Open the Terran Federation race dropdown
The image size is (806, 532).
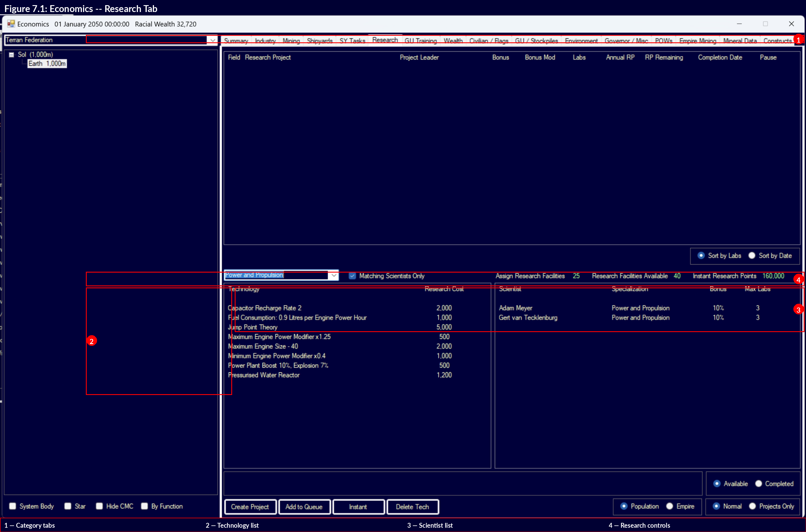(213, 40)
